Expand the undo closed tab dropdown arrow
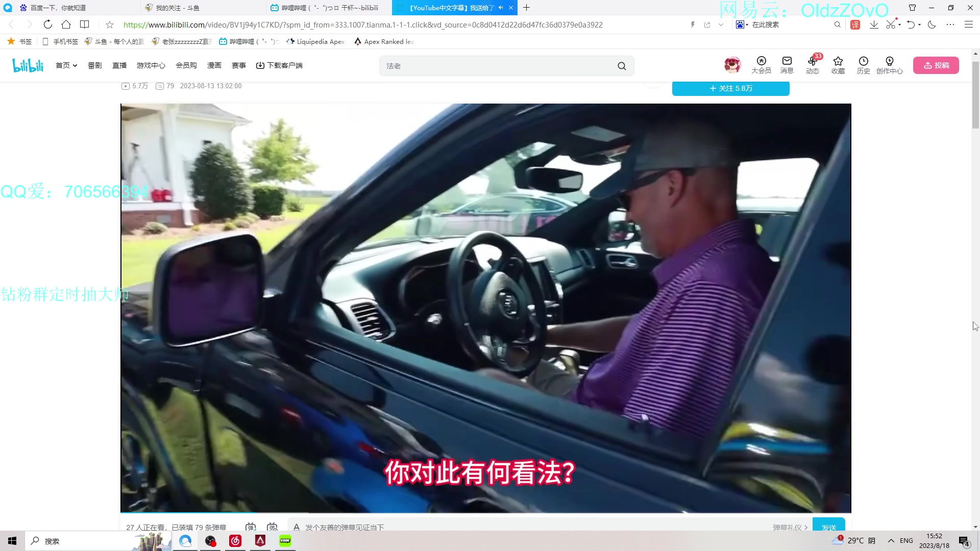The height and width of the screenshot is (551, 980). 920,24
